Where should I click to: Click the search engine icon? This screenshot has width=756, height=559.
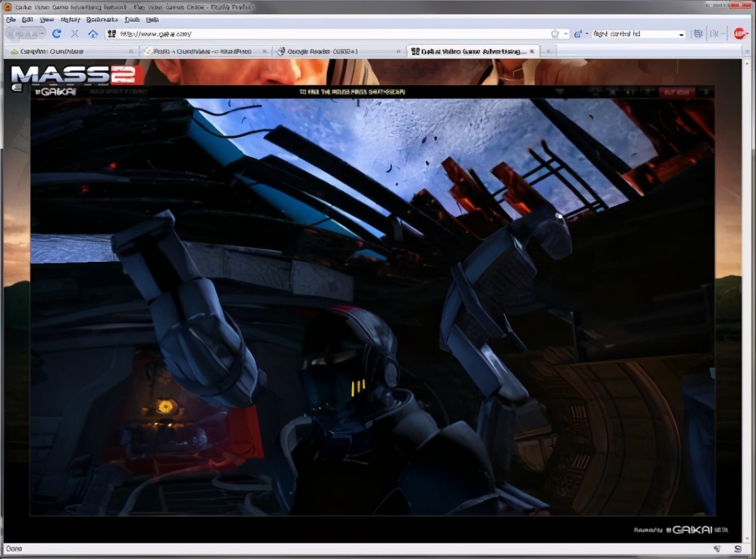coord(578,33)
